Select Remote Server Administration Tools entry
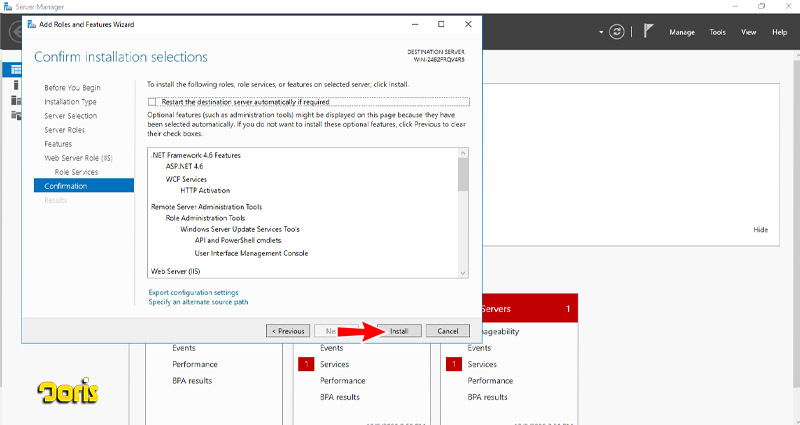 click(206, 207)
